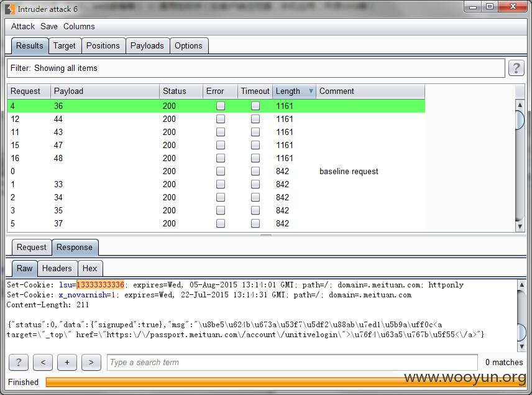Select the Hex view tab

coord(90,268)
